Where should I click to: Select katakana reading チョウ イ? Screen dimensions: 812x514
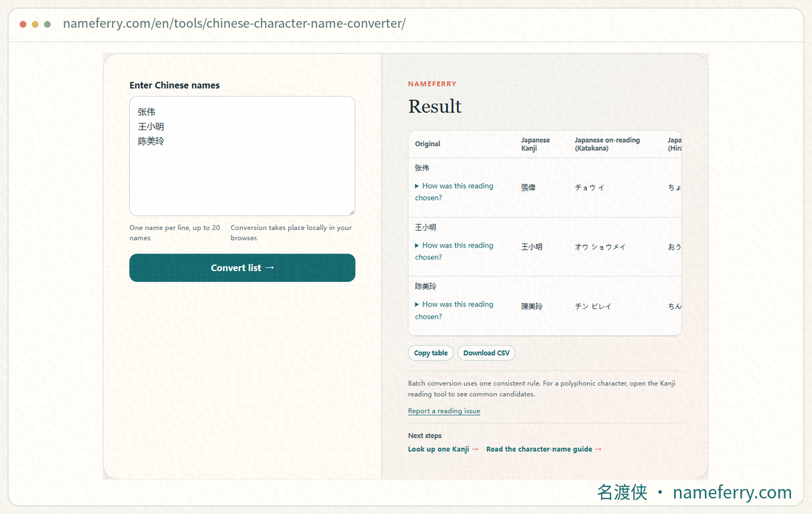click(x=589, y=187)
